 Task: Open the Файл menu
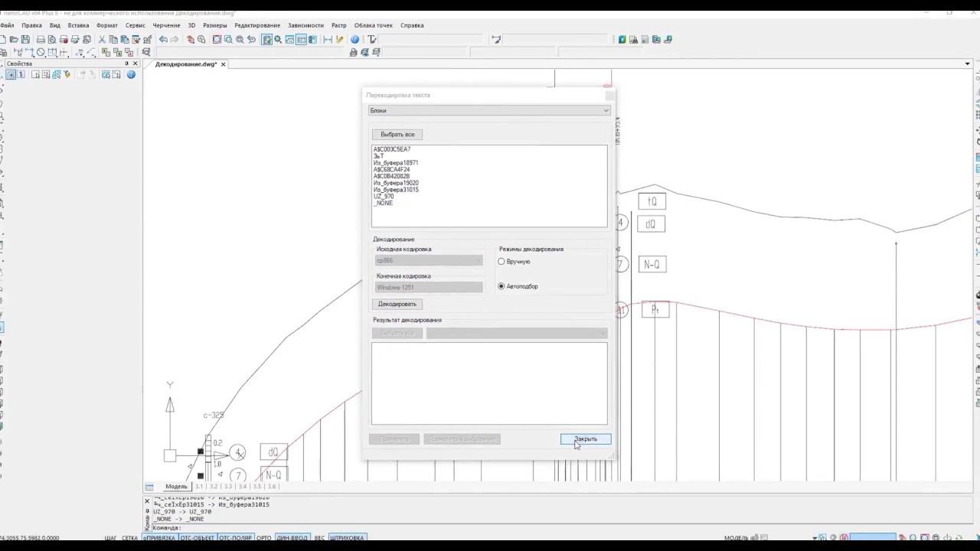tap(8, 25)
